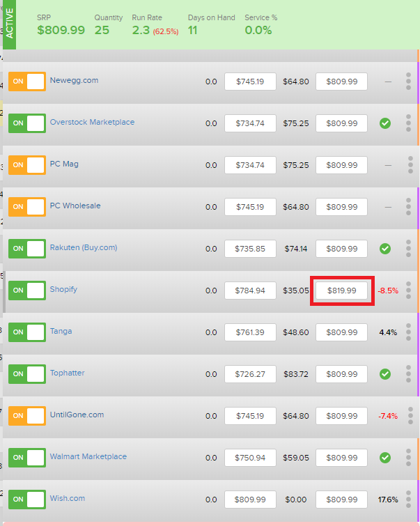Open the three-dot menu for Tophatter
The height and width of the screenshot is (526, 420).
coord(408,374)
